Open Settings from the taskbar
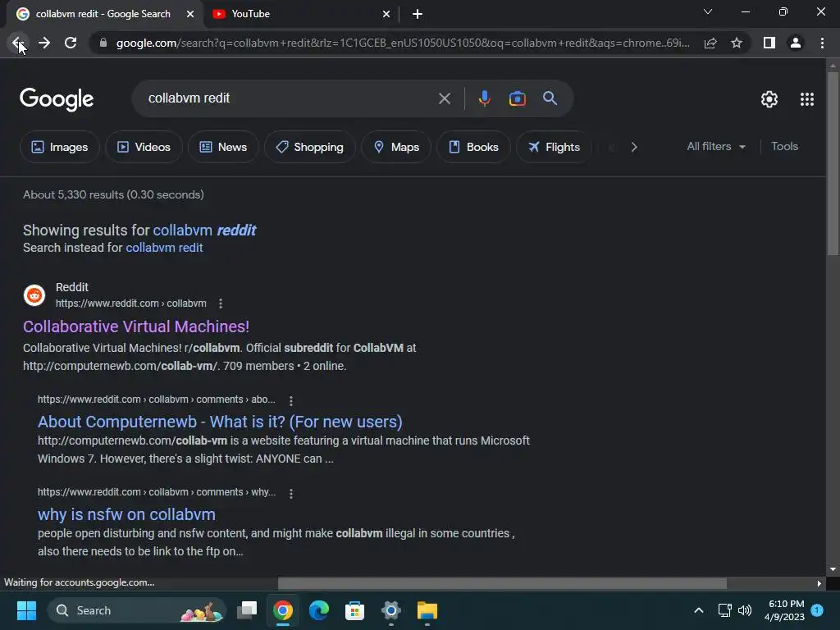The width and height of the screenshot is (840, 630). 391,610
